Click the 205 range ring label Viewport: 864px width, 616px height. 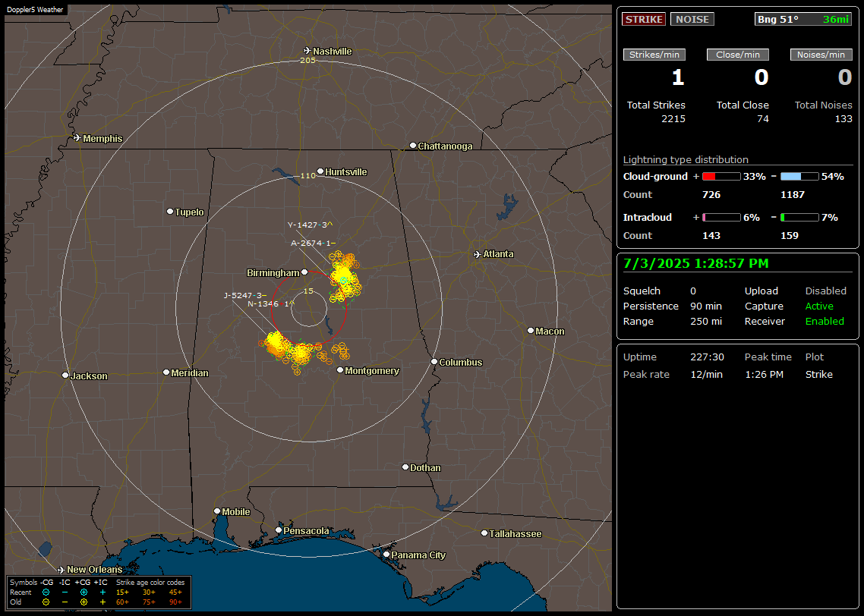pyautogui.click(x=307, y=60)
